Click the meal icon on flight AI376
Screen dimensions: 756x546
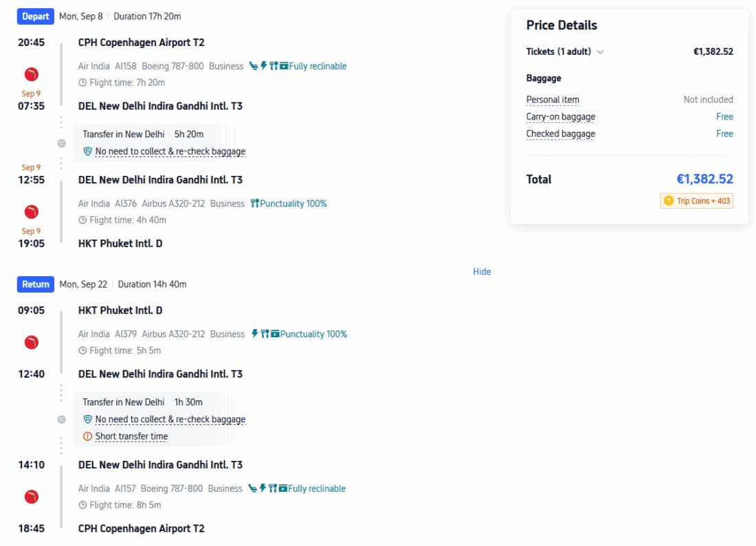click(x=254, y=204)
